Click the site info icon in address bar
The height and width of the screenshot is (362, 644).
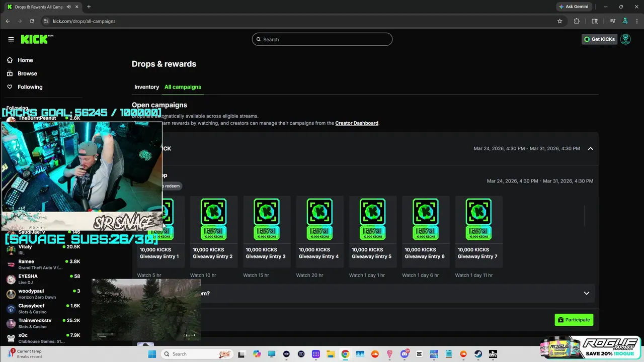coord(46,21)
